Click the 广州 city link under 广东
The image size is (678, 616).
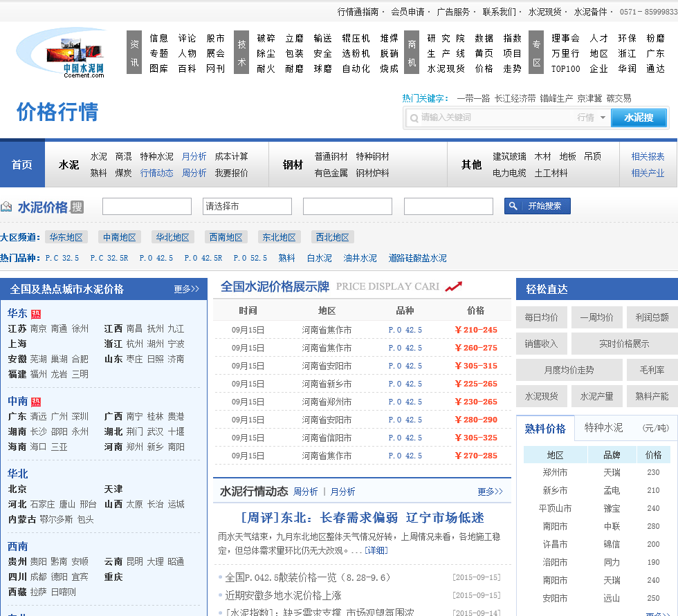pyautogui.click(x=59, y=416)
